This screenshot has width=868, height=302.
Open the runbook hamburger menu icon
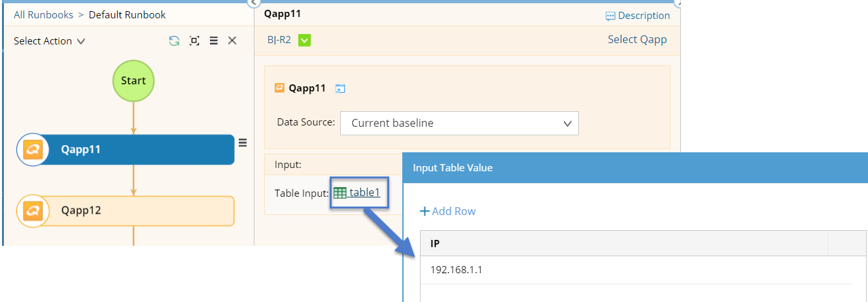coord(213,41)
